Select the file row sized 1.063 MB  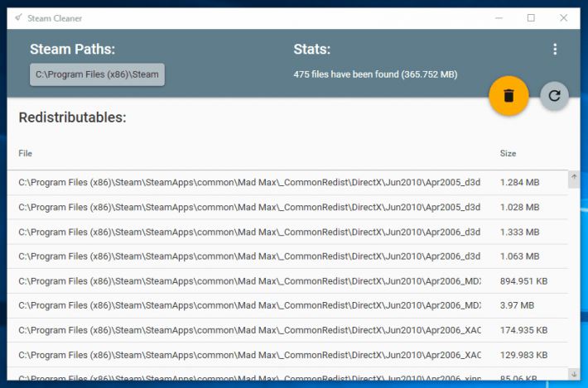click(287, 256)
